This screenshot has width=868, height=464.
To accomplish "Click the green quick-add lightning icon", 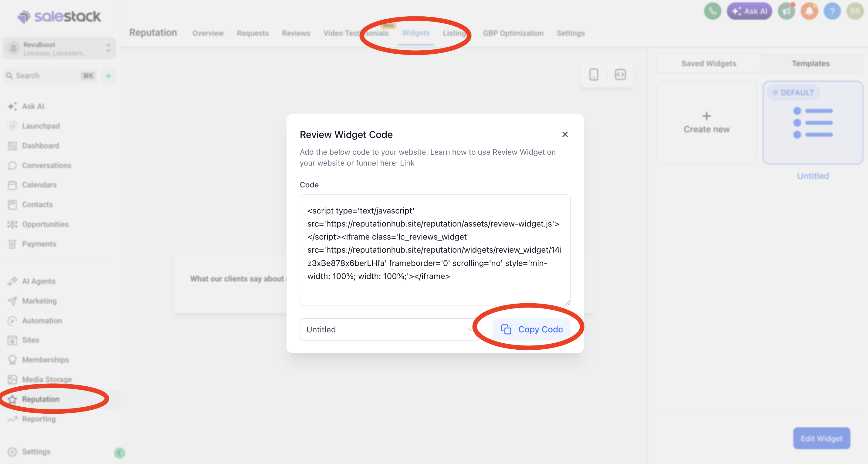I will click(x=108, y=76).
